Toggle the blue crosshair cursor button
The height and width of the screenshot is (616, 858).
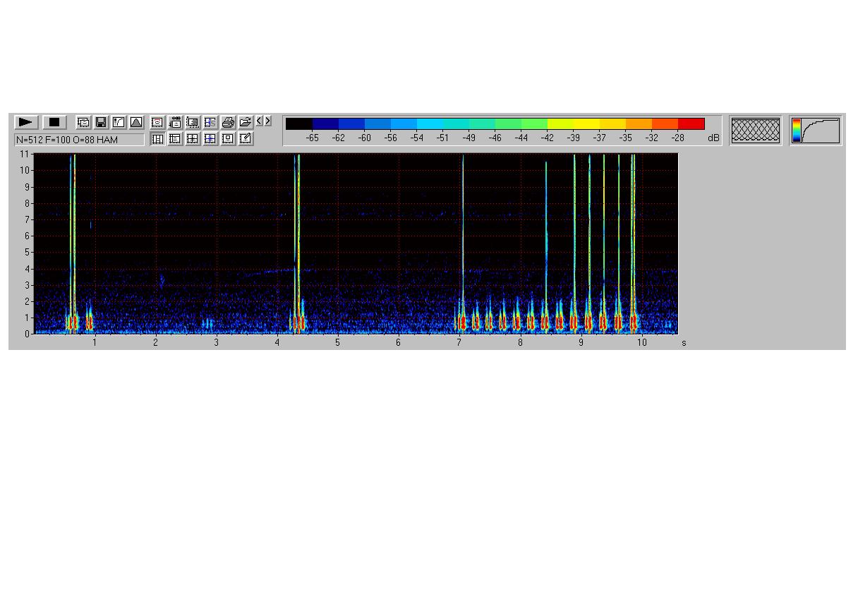point(210,139)
